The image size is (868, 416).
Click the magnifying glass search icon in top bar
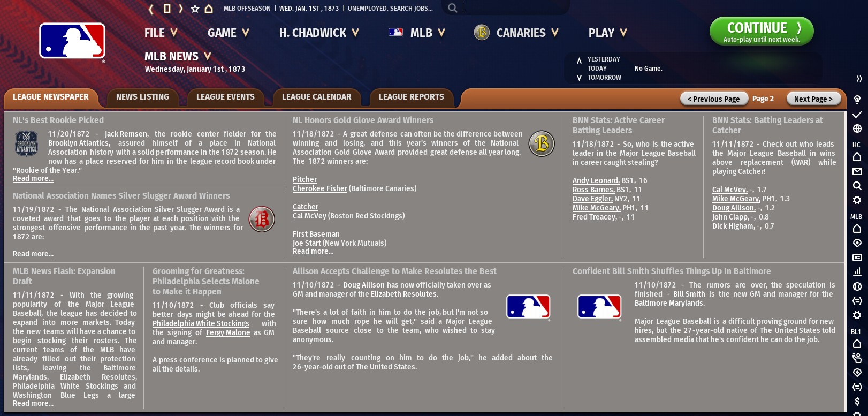[x=453, y=8]
